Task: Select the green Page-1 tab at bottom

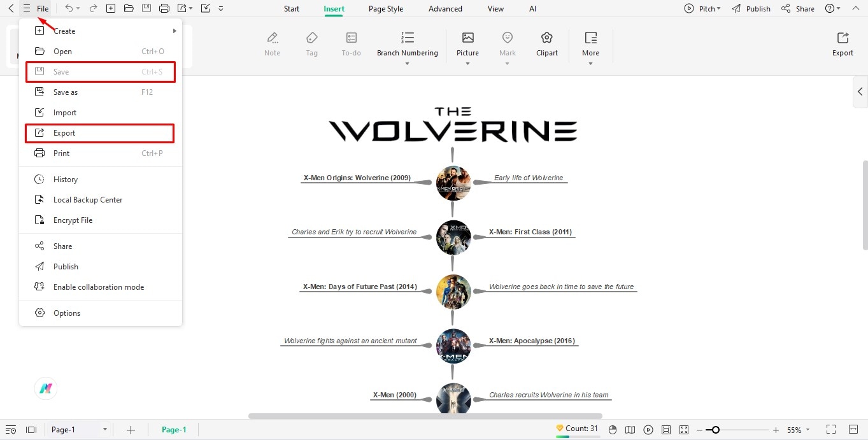Action: click(x=174, y=430)
